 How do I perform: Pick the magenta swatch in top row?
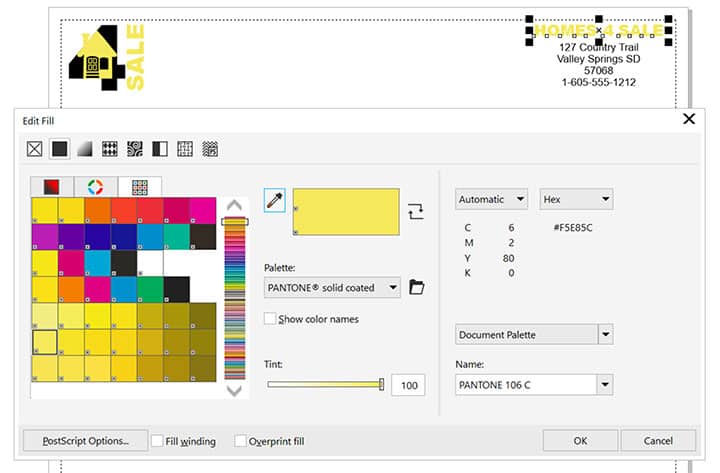click(x=202, y=210)
